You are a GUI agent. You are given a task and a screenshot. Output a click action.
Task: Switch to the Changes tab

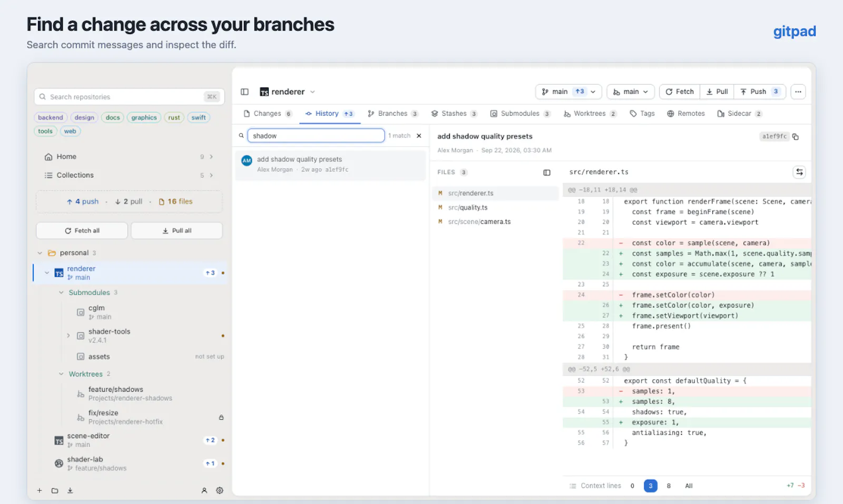click(267, 114)
